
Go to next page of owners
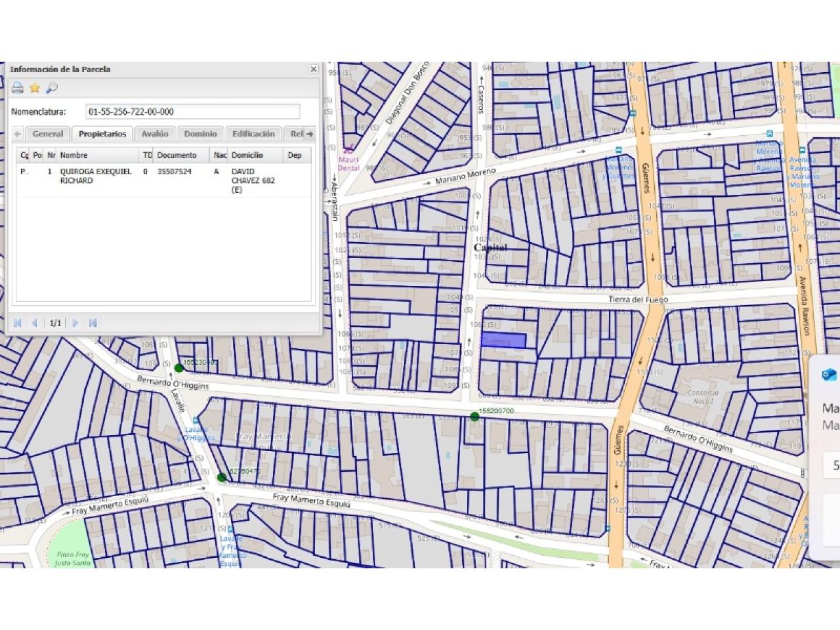pyautogui.click(x=75, y=323)
